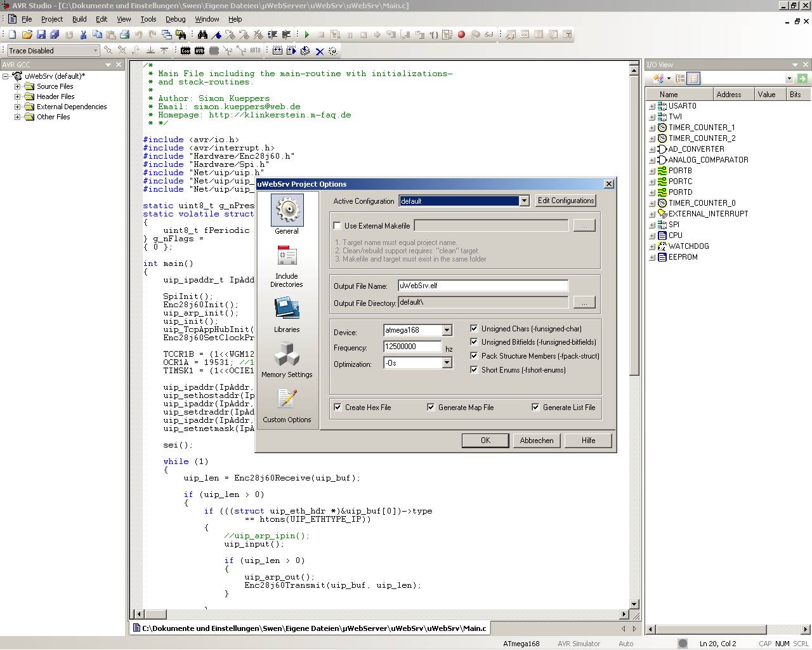812x650 pixels.
Task: Open the Optimization -Os dropdown
Action: pos(447,362)
